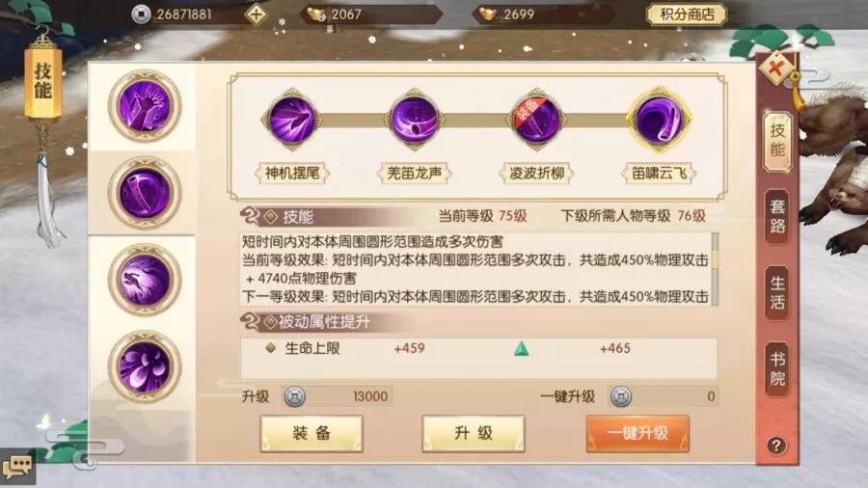
Task: Switch to the 技能 side tab
Action: click(x=777, y=141)
